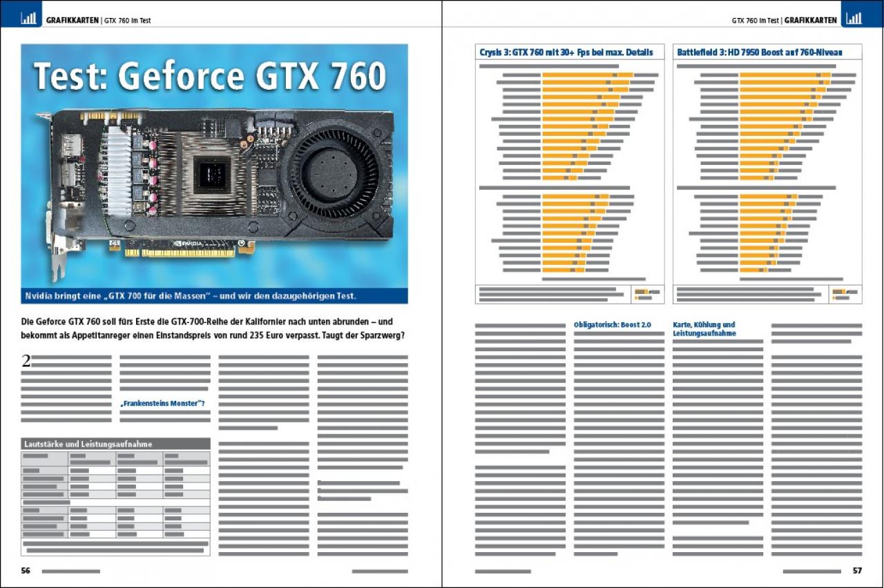This screenshot has height=588, width=884.
Task: Click the GRAFIKKARTEN label in right header
Action: 810,21
